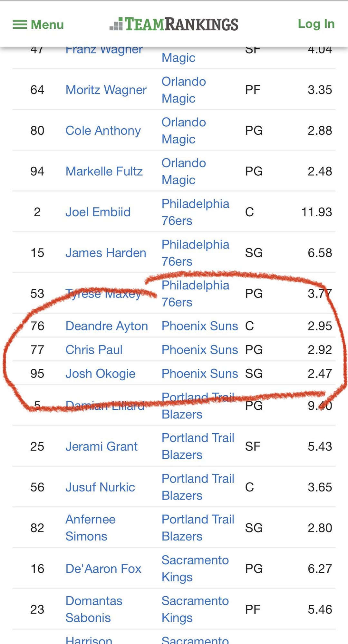Viewport: 348px width, 644px height.
Task: Click Domantas Sabonis player link
Action: [94, 609]
